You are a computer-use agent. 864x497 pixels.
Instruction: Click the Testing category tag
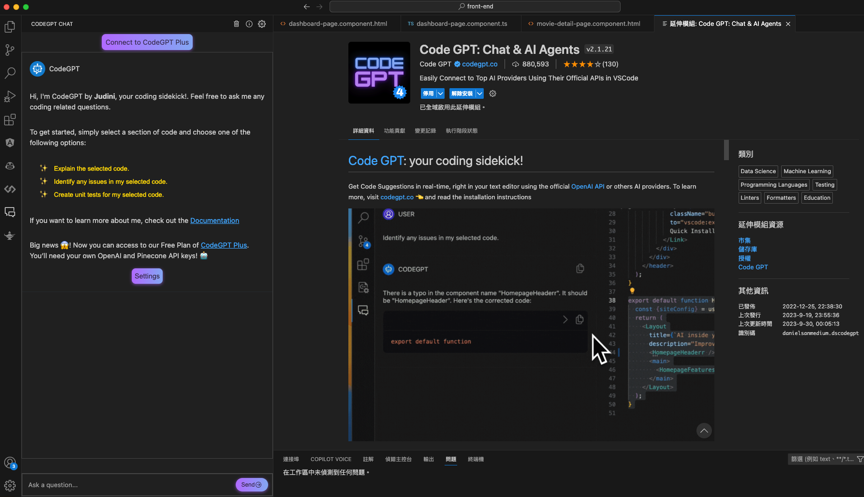824,185
